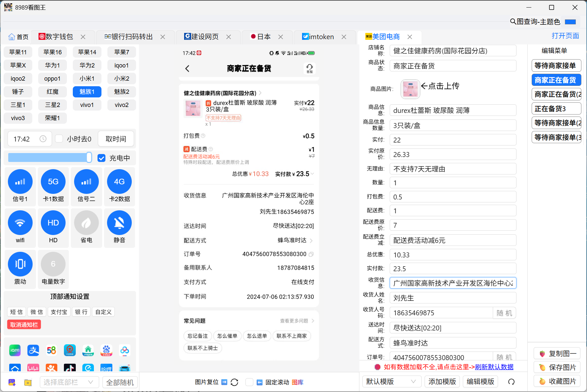The image size is (587, 392).
Task: Pick the 58 app icon
Action: (51, 350)
